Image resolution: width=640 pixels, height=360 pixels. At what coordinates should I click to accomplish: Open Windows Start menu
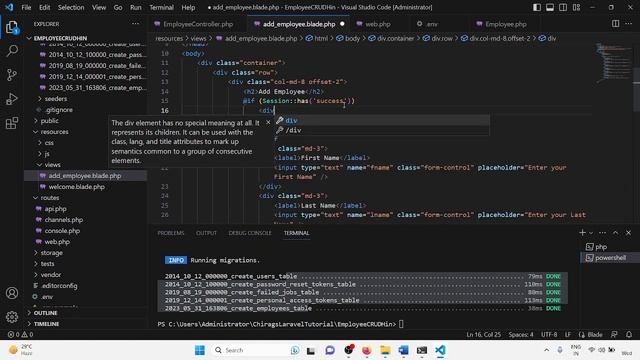[x=200, y=350]
